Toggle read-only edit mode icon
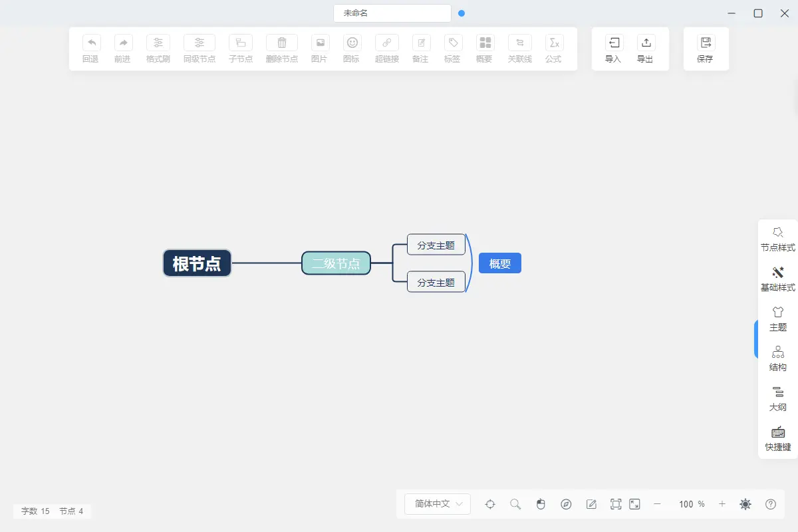 [591, 504]
